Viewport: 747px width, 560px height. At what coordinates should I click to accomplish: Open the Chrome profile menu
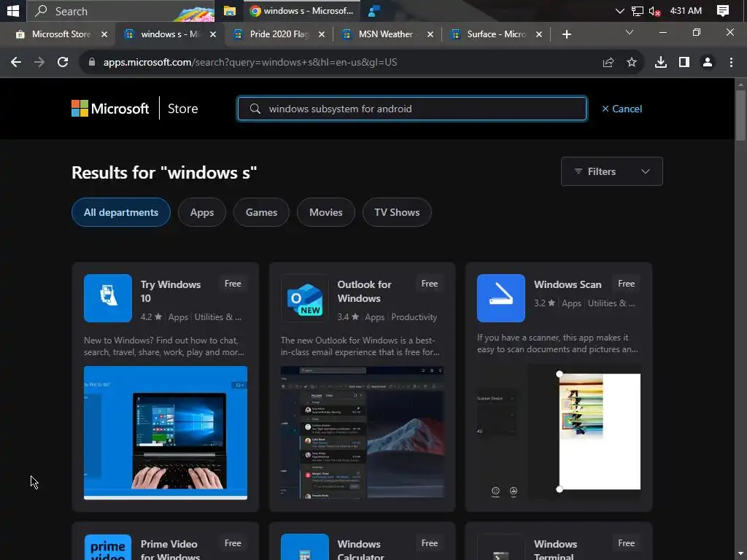[x=708, y=63]
